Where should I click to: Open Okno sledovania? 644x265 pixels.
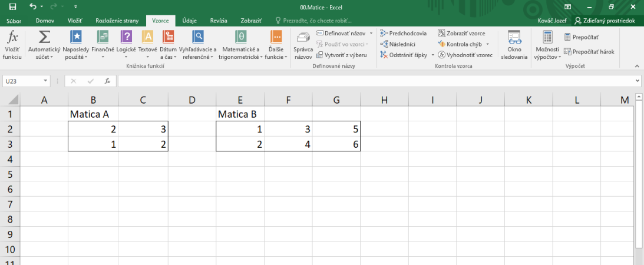514,38
